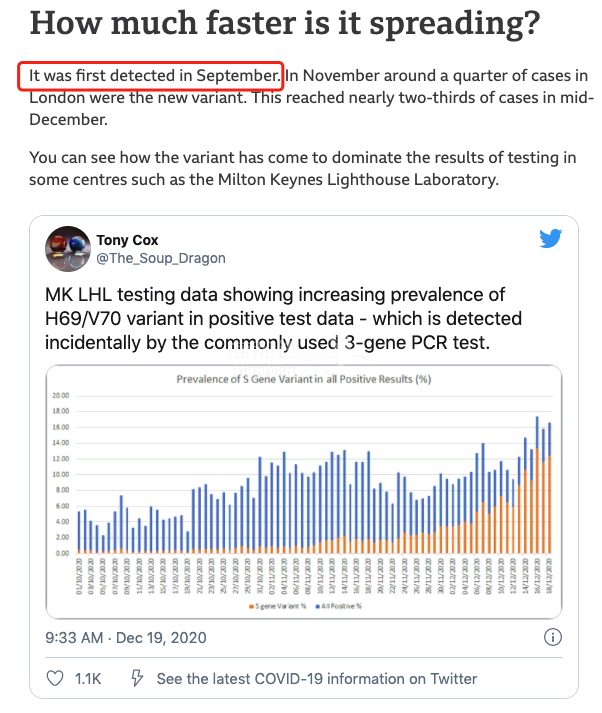The image size is (602, 713).
Task: Open the tweet info circle icon
Action: click(552, 637)
